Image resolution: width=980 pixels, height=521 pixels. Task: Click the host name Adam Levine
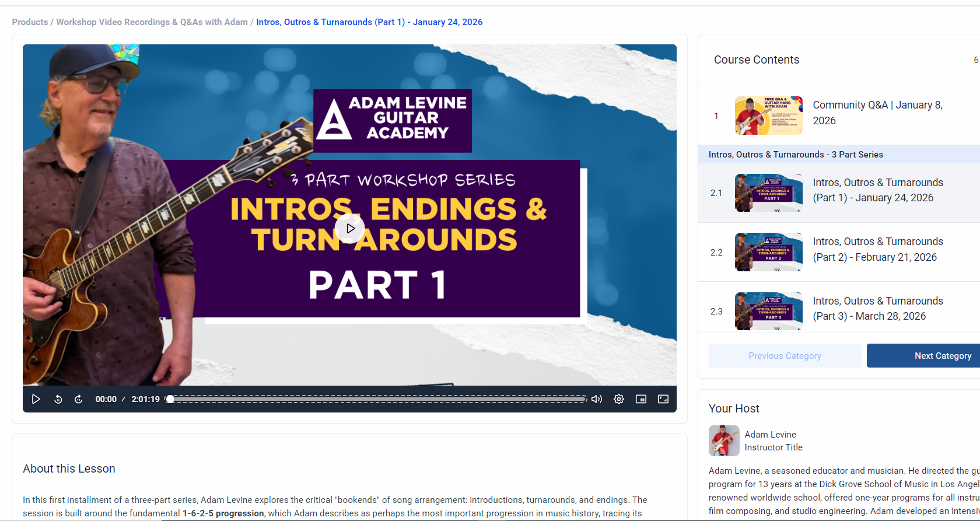click(x=770, y=435)
